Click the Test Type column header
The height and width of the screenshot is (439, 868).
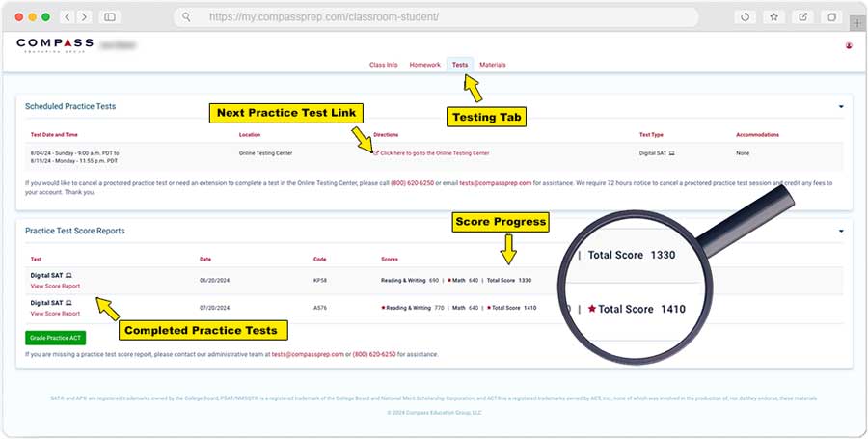(x=651, y=134)
